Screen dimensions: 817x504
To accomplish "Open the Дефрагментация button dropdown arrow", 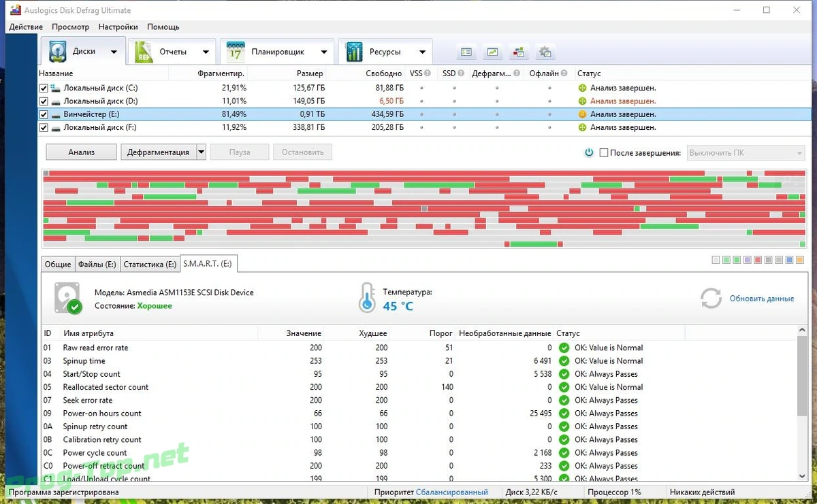I will click(201, 152).
